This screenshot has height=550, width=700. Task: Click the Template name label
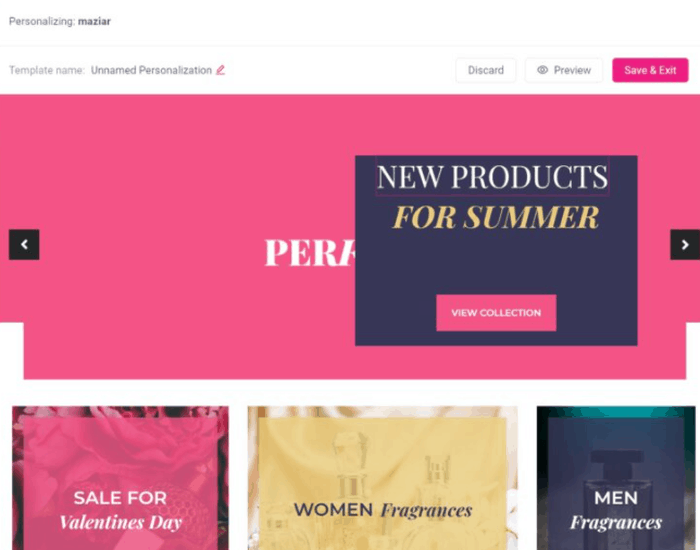(x=47, y=70)
